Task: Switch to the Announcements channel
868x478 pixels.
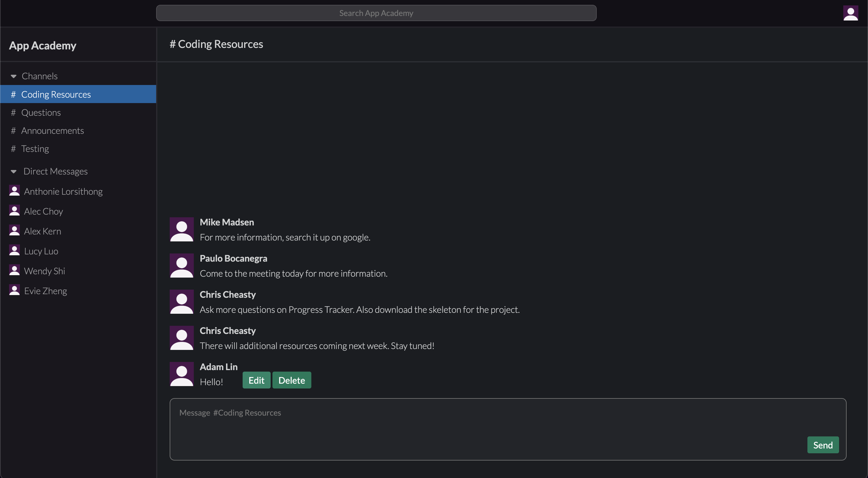Action: (52, 131)
